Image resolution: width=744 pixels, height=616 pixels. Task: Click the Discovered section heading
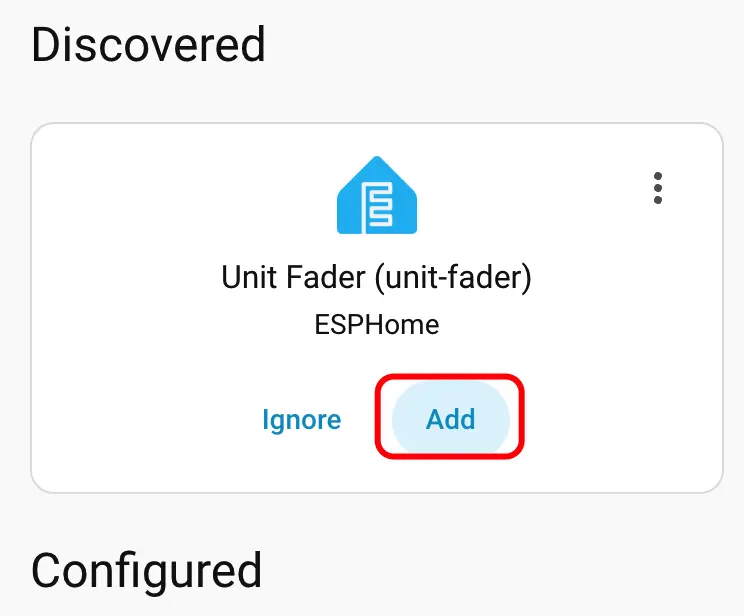149,45
